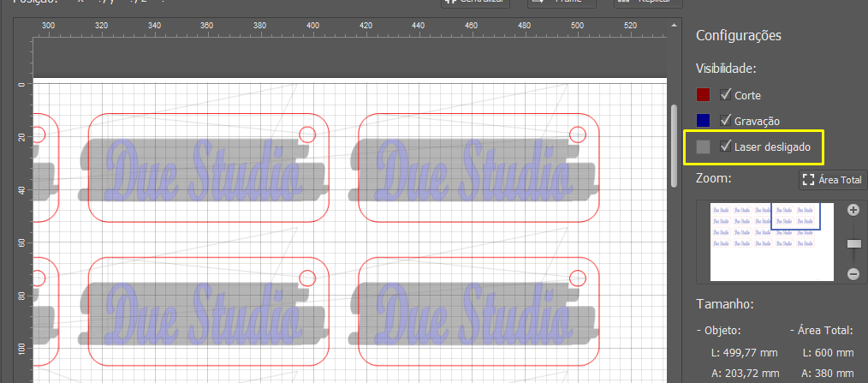The height and width of the screenshot is (383, 868).
Task: Click the Centralizar button
Action: click(x=476, y=3)
